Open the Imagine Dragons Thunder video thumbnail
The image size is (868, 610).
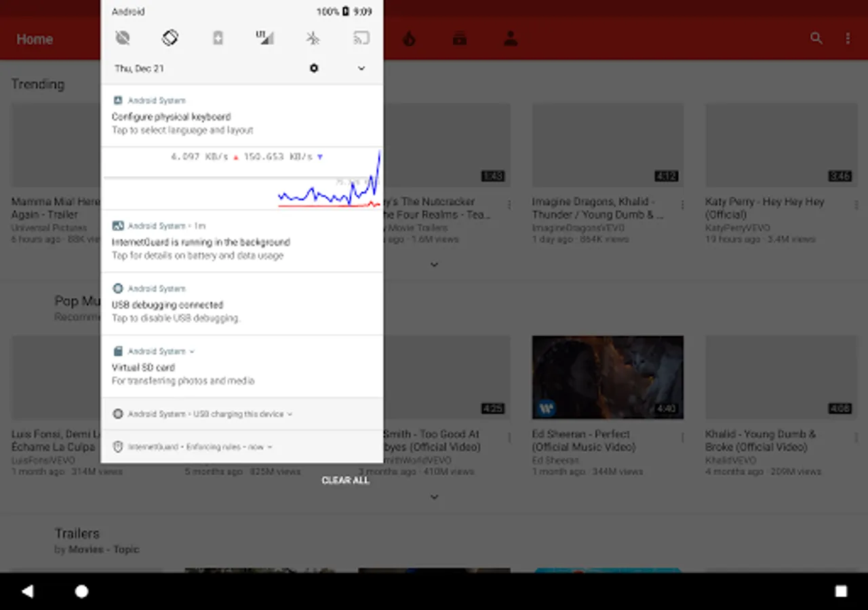[x=608, y=145]
